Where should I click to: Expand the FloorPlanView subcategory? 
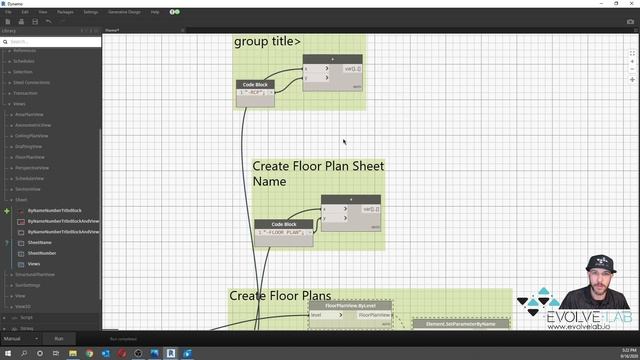30,157
